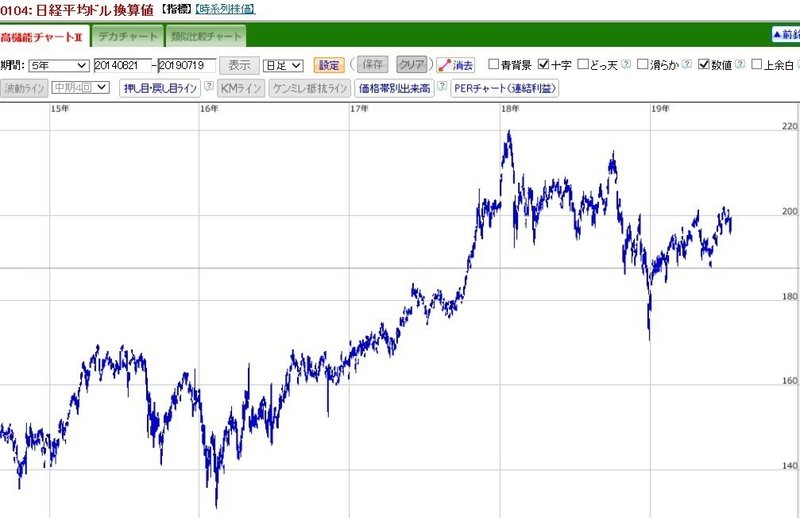Click the 表示 display button
The image size is (800, 518).
pos(239,65)
